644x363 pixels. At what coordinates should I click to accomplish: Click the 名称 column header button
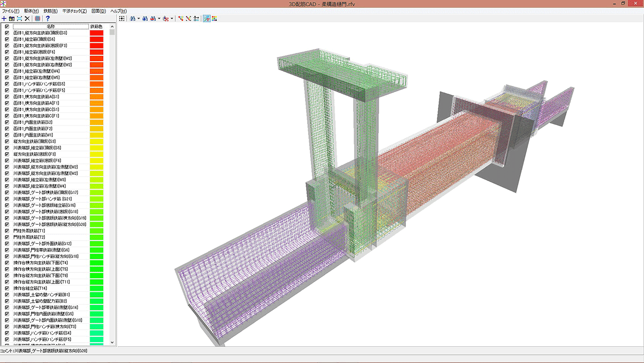click(50, 26)
